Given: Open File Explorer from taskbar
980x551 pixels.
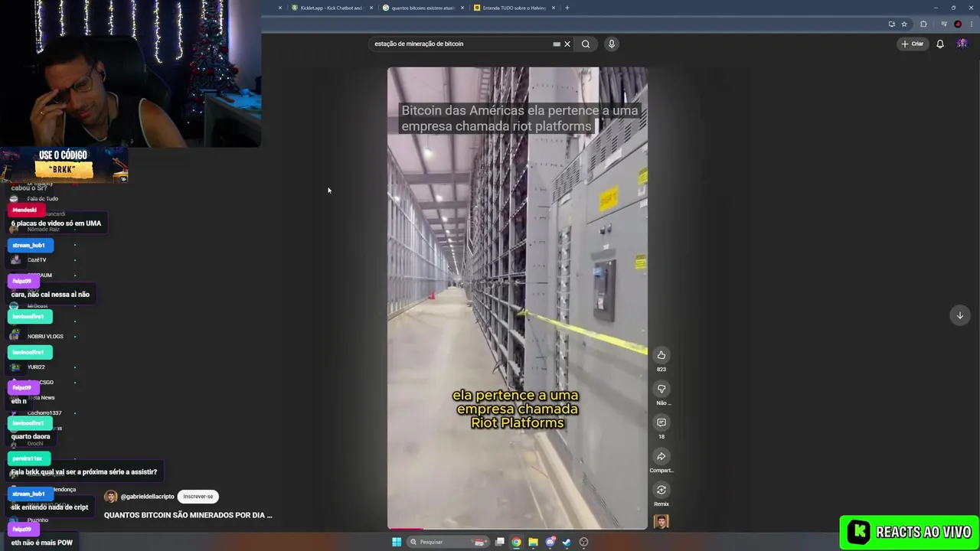Looking at the screenshot, I should pyautogui.click(x=534, y=542).
